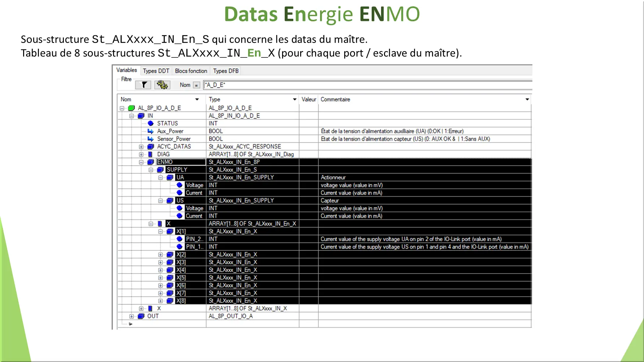Open the Blocs fonction tab
This screenshot has width=644, height=362.
pos(191,71)
